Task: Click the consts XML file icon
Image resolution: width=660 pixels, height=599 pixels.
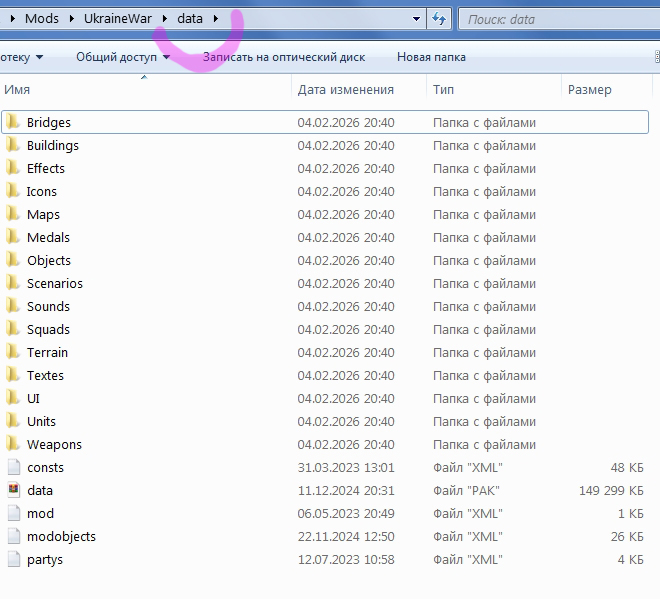Action: point(13,468)
